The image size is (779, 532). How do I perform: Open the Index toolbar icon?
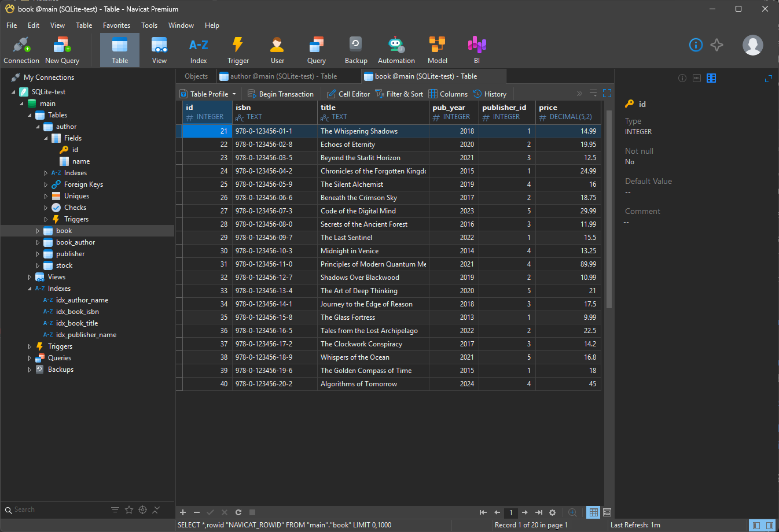tap(199, 50)
